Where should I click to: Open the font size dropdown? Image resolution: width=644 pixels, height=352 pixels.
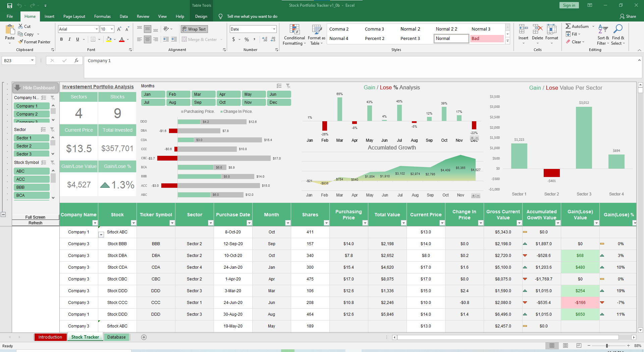111,29
